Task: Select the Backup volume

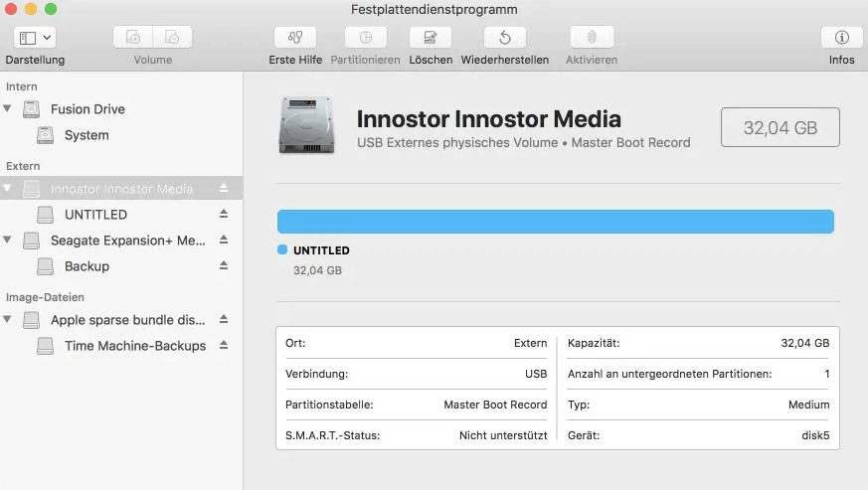Action: click(x=87, y=266)
